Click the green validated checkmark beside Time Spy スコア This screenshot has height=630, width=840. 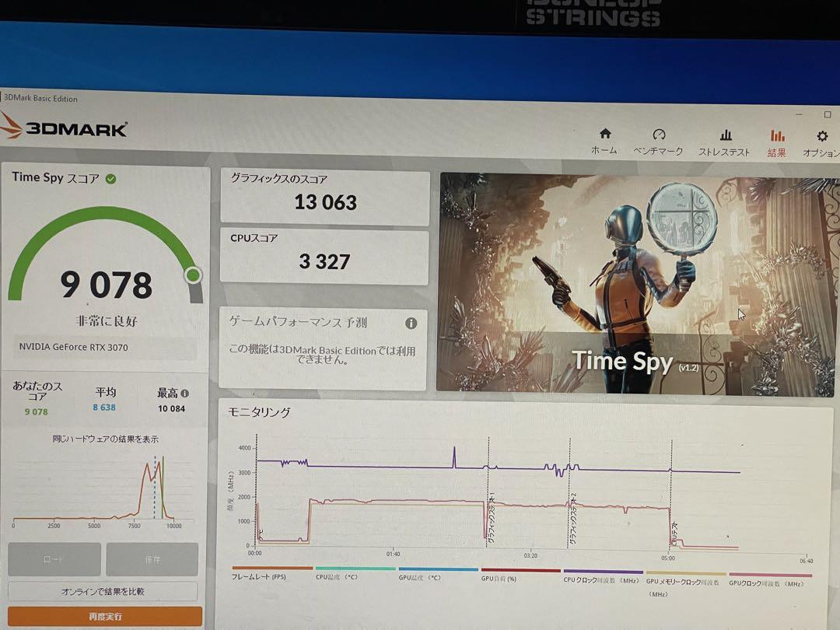(111, 179)
